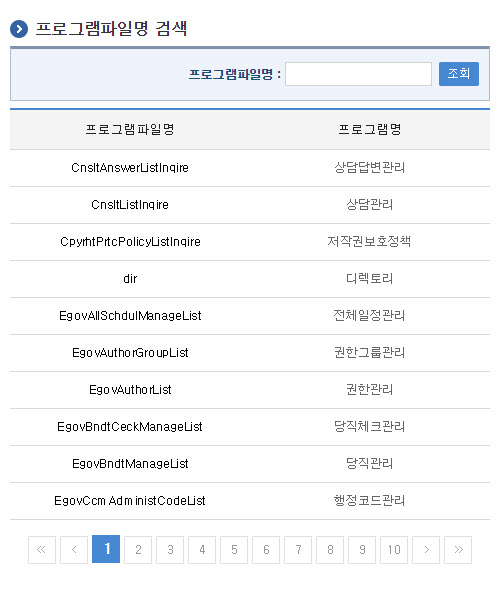This screenshot has width=500, height=603.
Task: Click the previous page arrow icon
Action: pyautogui.click(x=74, y=550)
